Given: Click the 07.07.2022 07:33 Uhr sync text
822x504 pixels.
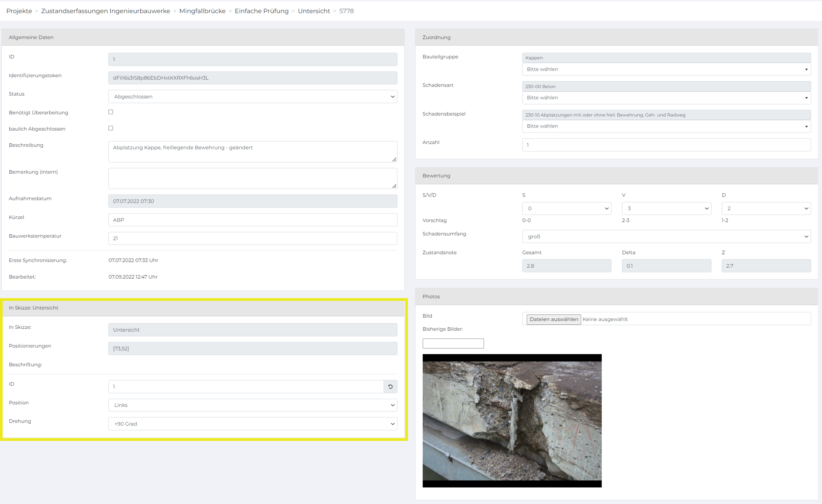Looking at the screenshot, I should point(133,260).
